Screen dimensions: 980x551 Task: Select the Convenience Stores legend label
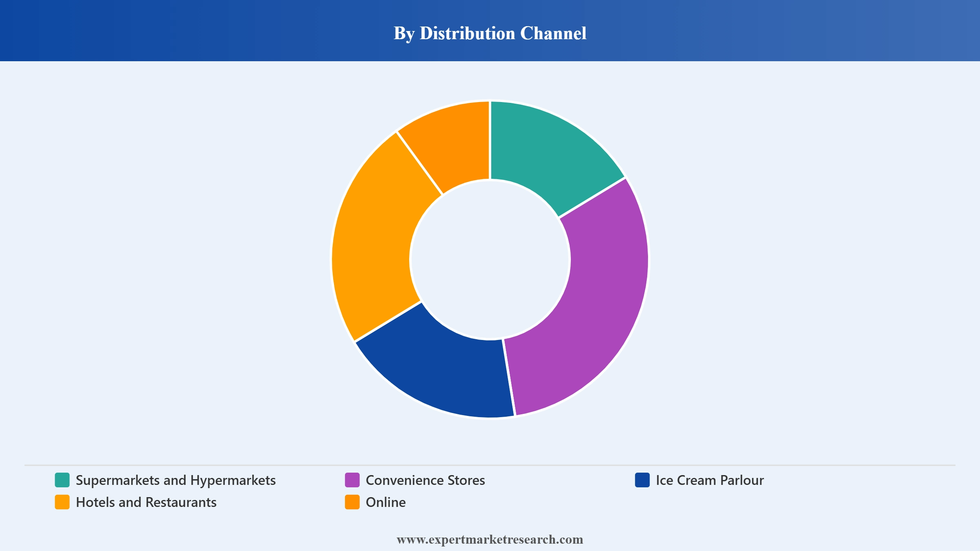coord(425,480)
